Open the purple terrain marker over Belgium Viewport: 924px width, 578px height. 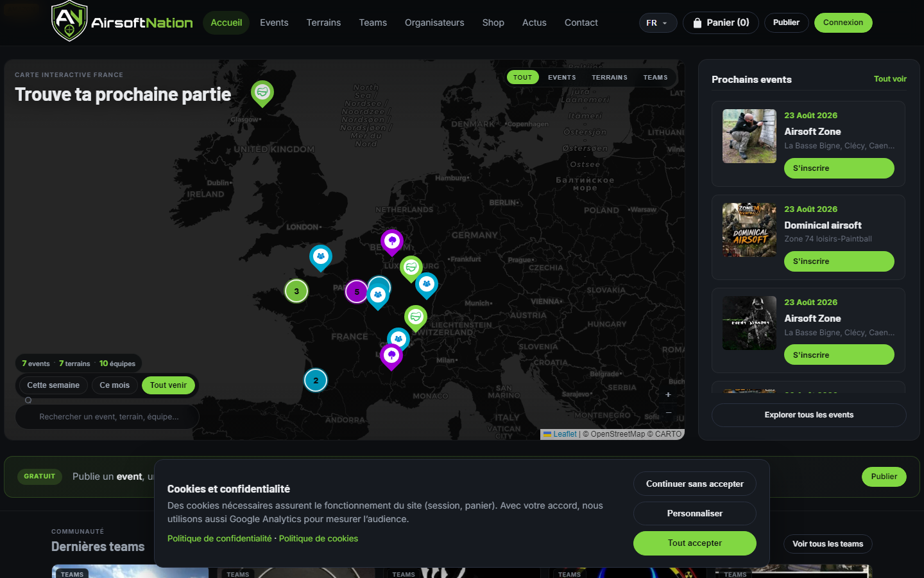click(x=392, y=243)
